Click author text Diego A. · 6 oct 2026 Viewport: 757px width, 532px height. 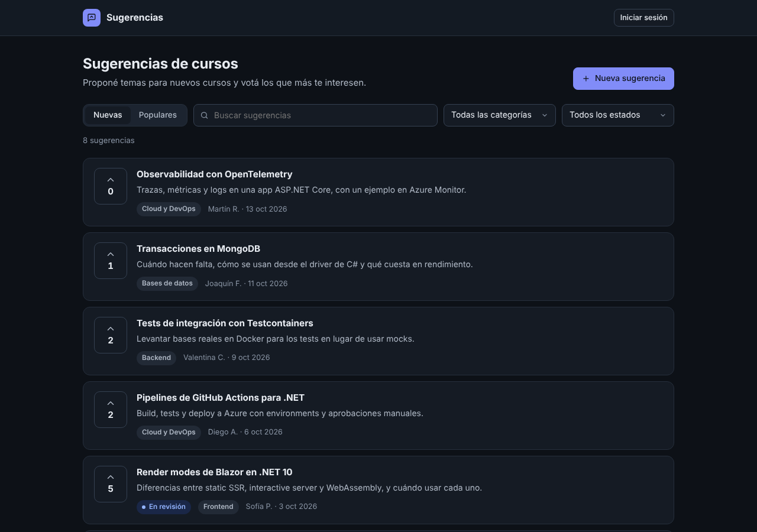point(245,433)
